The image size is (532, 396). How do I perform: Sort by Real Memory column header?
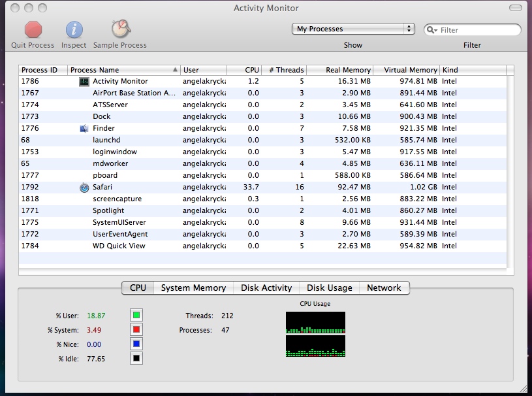tap(339, 70)
